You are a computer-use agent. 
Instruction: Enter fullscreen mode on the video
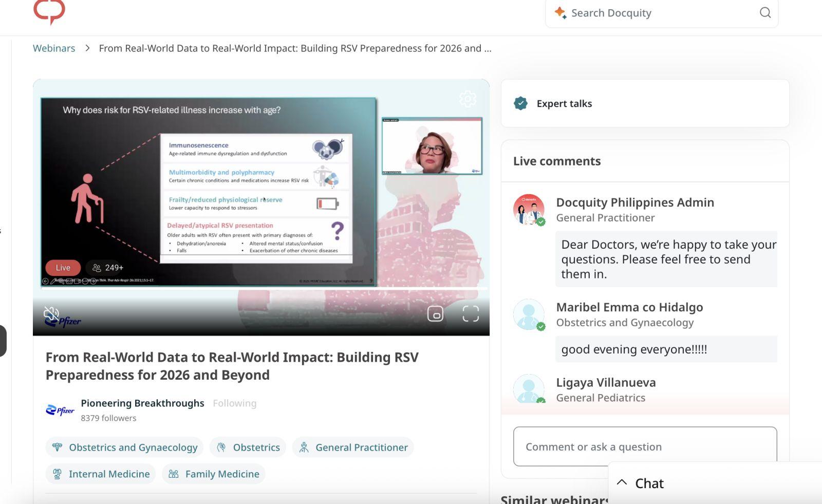pyautogui.click(x=471, y=313)
